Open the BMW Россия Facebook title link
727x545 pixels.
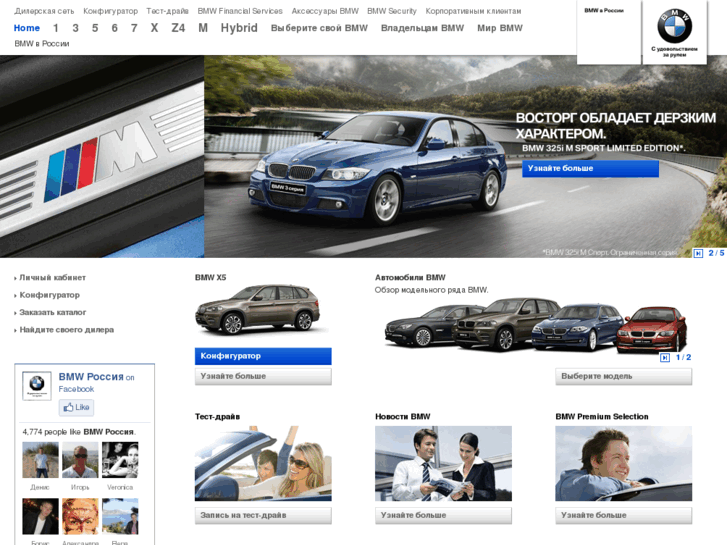[91, 377]
